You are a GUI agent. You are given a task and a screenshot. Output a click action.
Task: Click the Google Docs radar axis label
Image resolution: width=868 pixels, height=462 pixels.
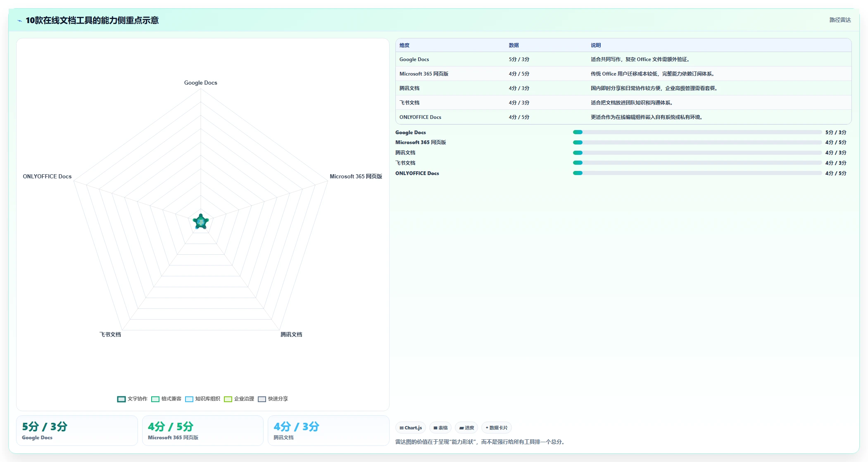(201, 83)
